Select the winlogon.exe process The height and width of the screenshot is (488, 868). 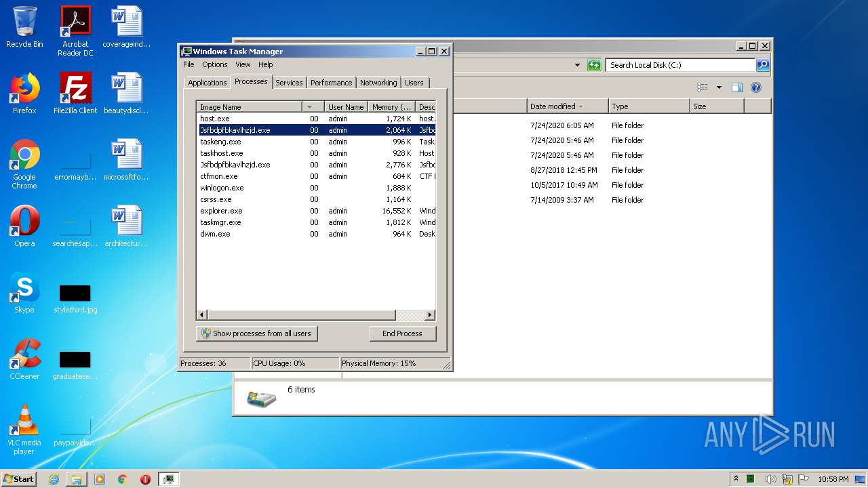(x=316, y=188)
